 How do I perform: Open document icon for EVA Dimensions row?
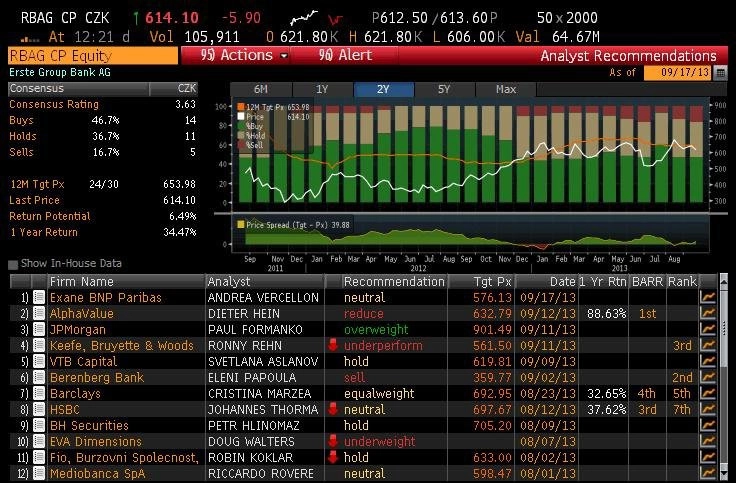[x=38, y=441]
